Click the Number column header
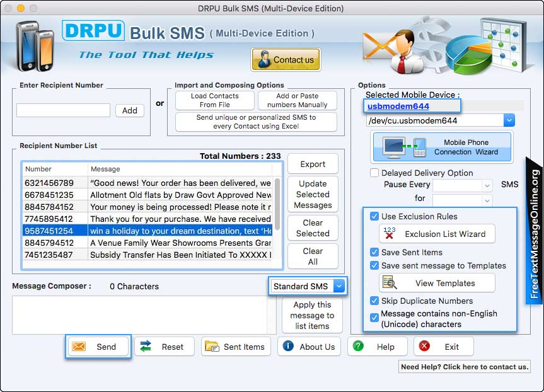 (55, 169)
